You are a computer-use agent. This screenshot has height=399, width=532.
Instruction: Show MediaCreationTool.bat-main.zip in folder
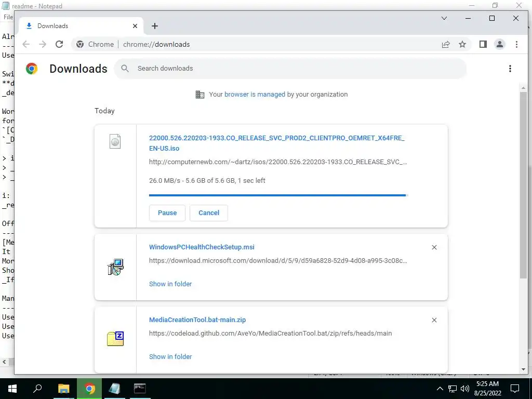tap(170, 356)
